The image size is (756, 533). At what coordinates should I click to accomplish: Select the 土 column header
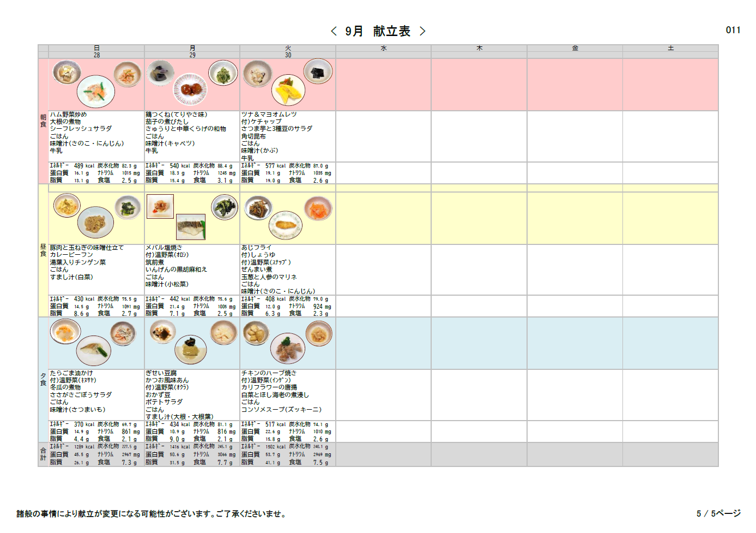671,49
